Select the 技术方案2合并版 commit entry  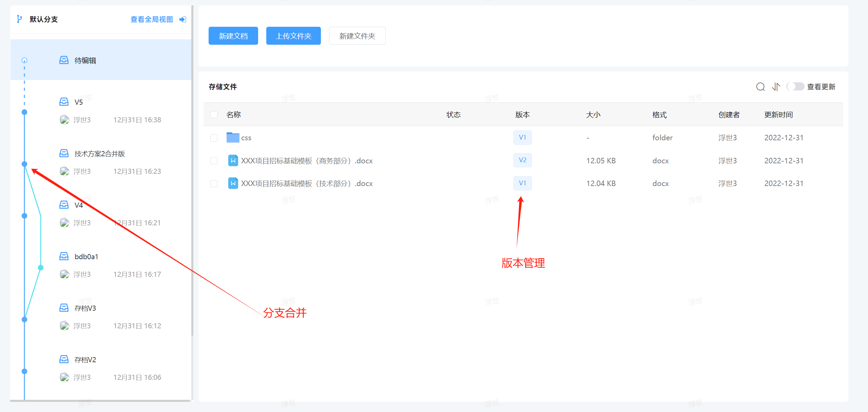point(99,154)
